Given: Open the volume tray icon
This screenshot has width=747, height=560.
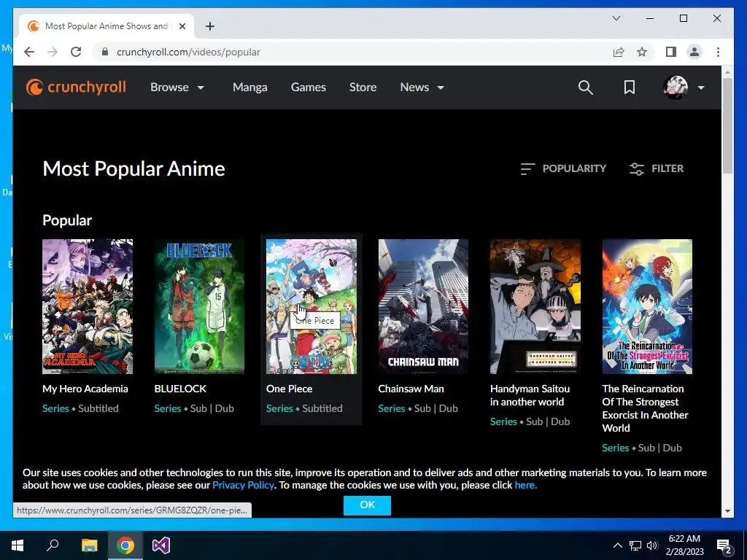Looking at the screenshot, I should pyautogui.click(x=652, y=545).
